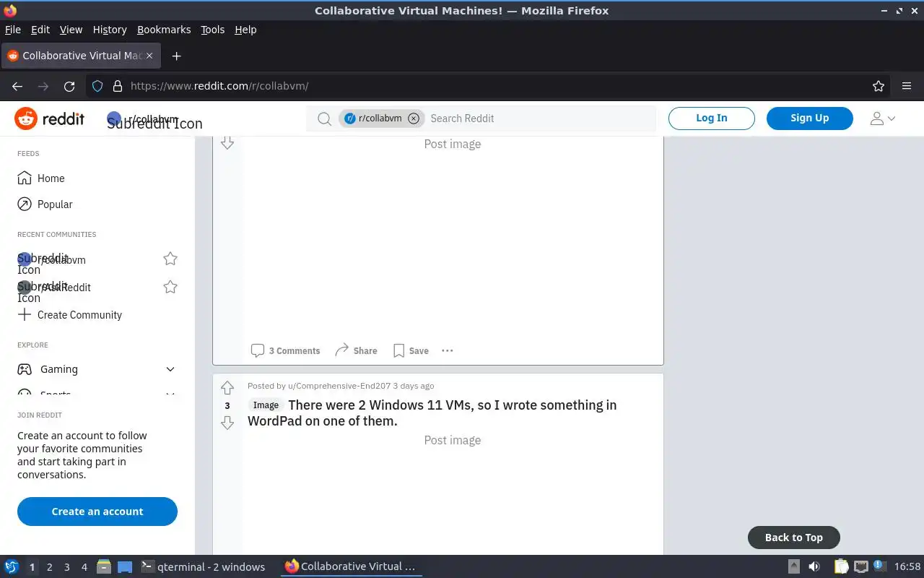Open 3 Comments on the upper post
The image size is (924, 578).
(285, 350)
